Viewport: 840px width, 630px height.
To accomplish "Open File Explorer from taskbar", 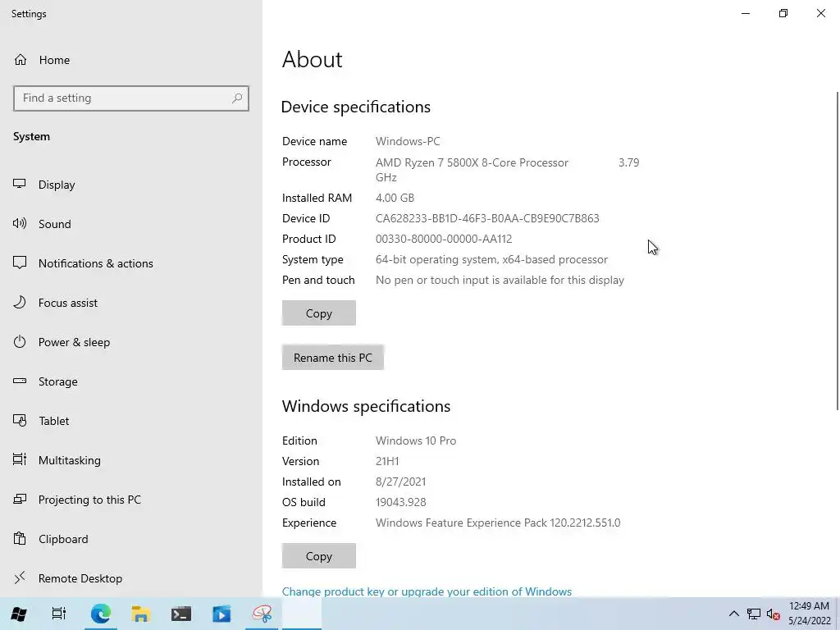I will tap(140, 614).
